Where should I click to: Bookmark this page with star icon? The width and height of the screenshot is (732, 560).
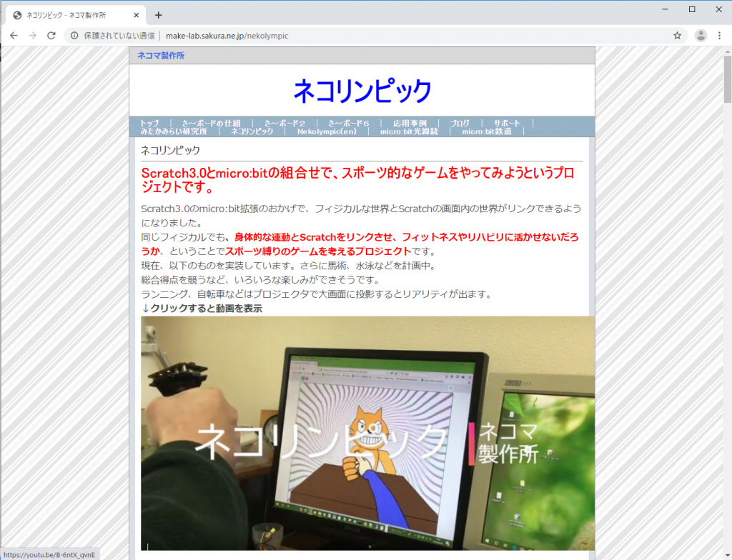pyautogui.click(x=677, y=36)
